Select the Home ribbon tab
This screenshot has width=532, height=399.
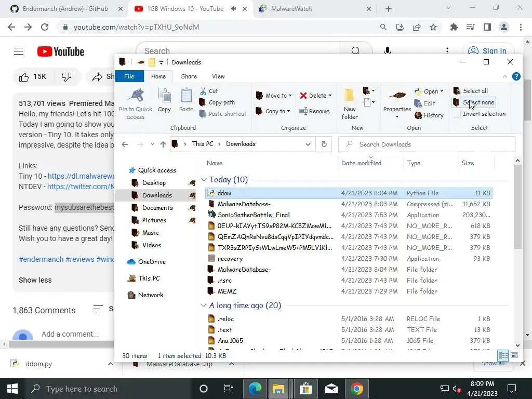point(158,76)
